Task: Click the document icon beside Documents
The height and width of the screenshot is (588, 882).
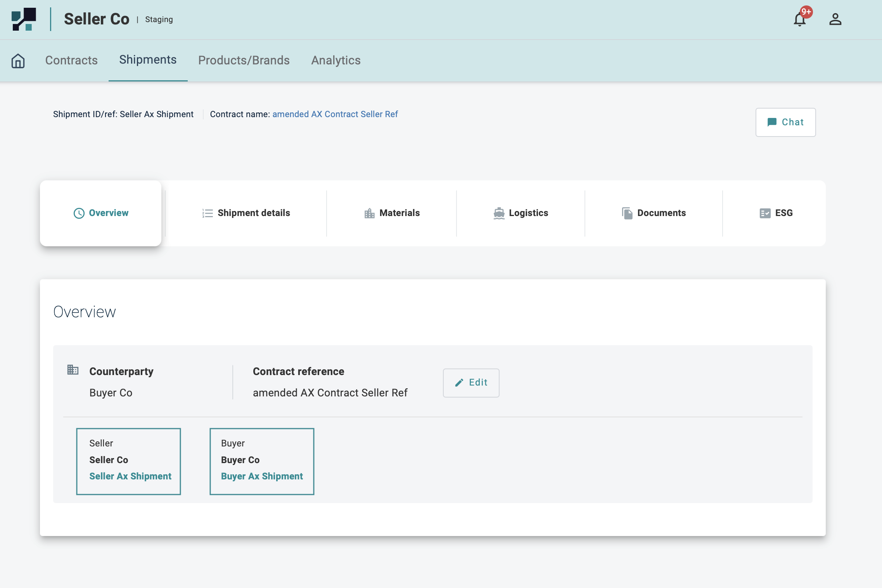Action: 627,213
